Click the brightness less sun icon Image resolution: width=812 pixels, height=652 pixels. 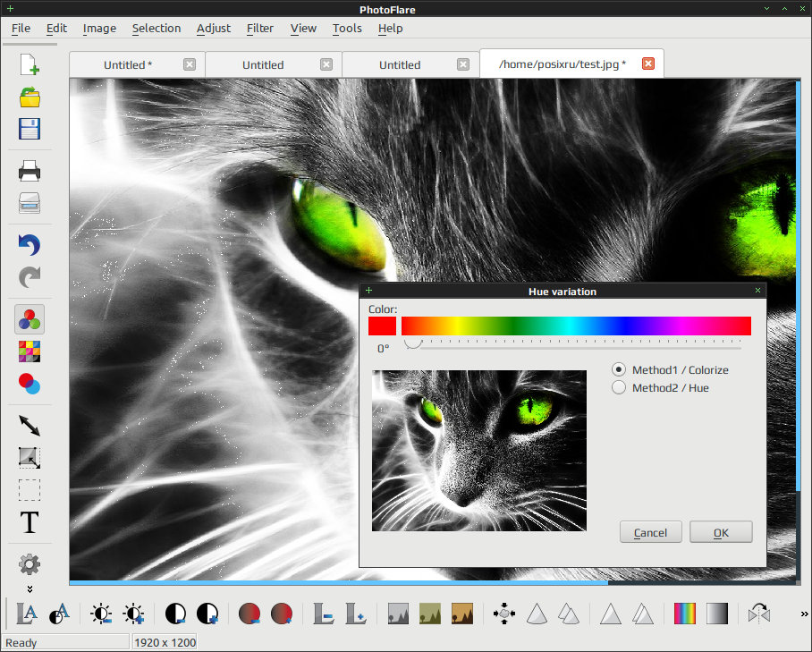coord(102,614)
